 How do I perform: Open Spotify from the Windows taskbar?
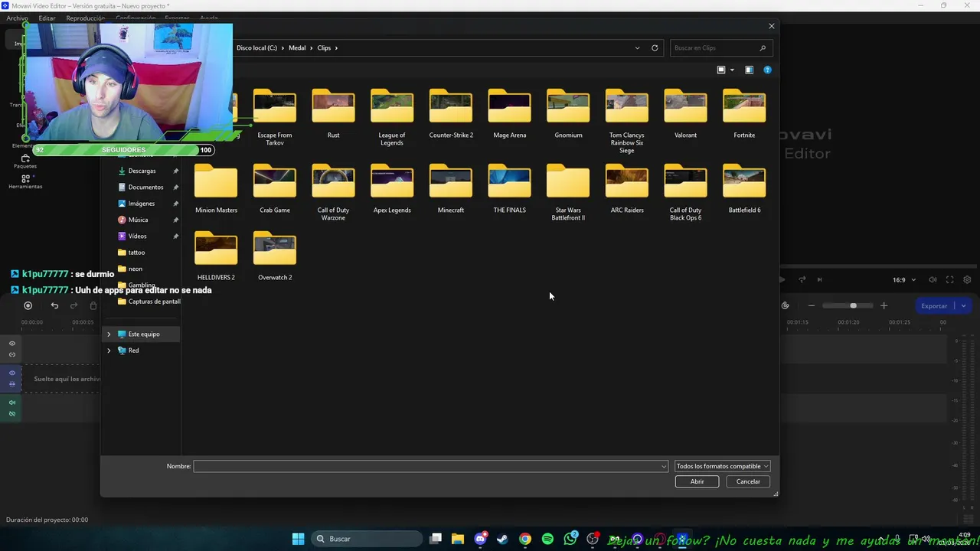click(547, 539)
